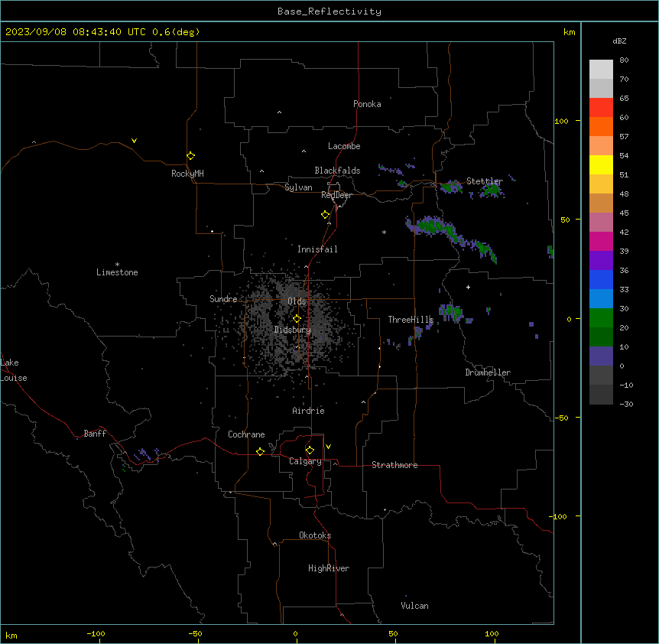Select the Lacombe label
The image size is (659, 644).
[344, 146]
